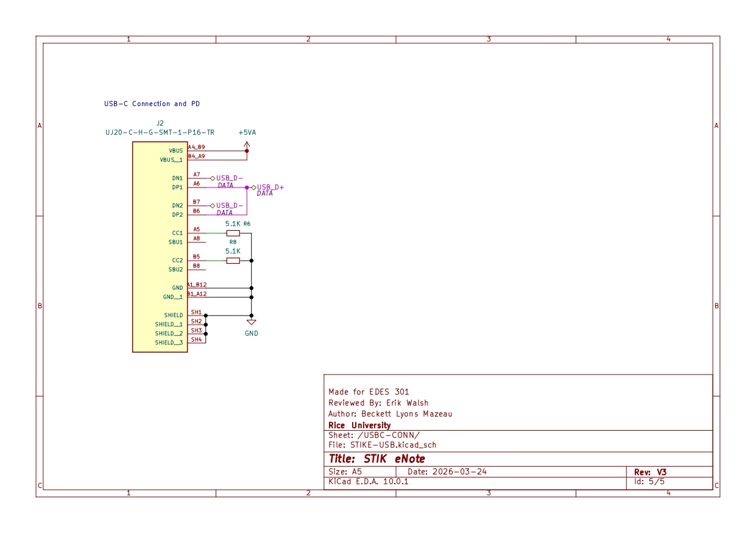
Task: Click the "Size: A5" field
Action: click(345, 471)
